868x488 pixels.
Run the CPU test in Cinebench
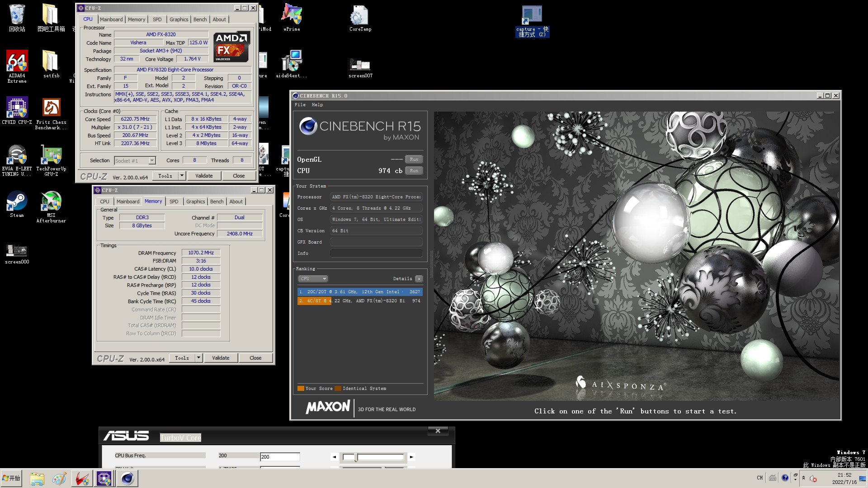pyautogui.click(x=414, y=171)
